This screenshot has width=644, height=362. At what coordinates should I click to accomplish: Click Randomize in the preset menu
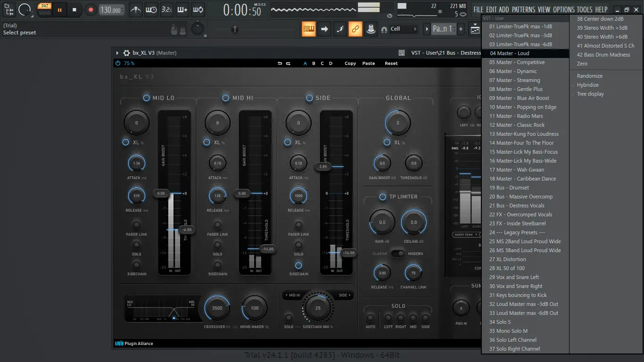[x=589, y=76]
